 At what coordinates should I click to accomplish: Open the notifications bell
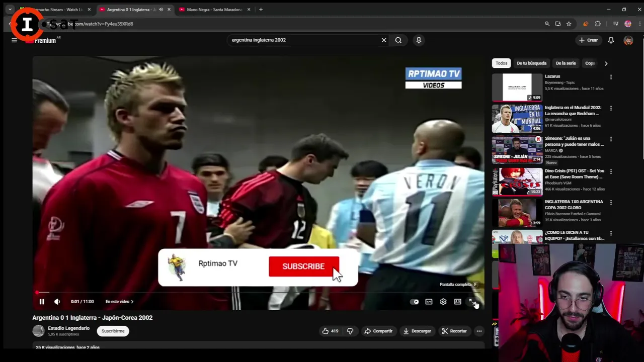click(611, 40)
